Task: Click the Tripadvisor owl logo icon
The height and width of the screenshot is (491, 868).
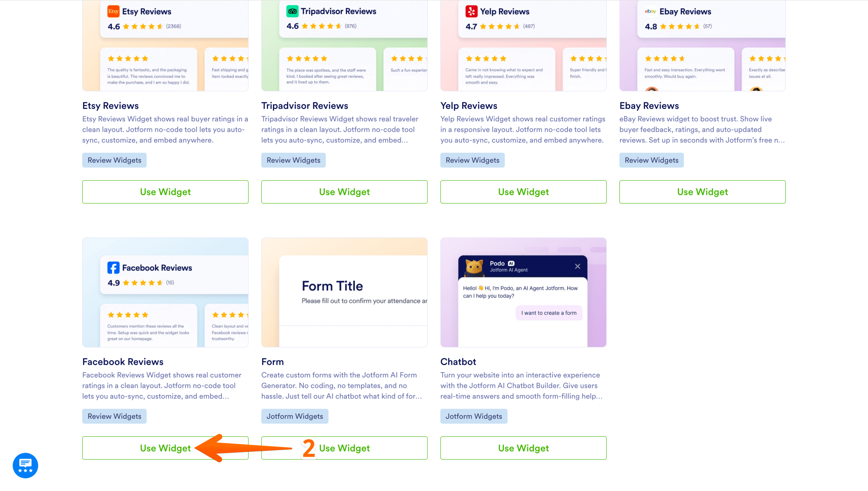Action: point(293,11)
